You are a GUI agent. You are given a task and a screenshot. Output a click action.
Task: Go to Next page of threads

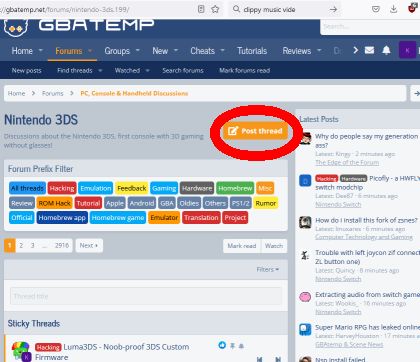click(x=89, y=245)
